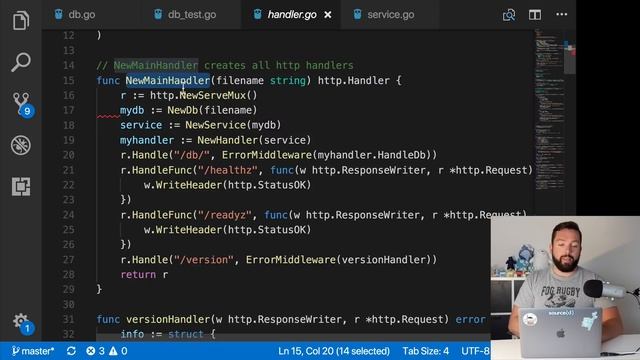
Task: Click the "/db/" string on line 20
Action: point(192,155)
